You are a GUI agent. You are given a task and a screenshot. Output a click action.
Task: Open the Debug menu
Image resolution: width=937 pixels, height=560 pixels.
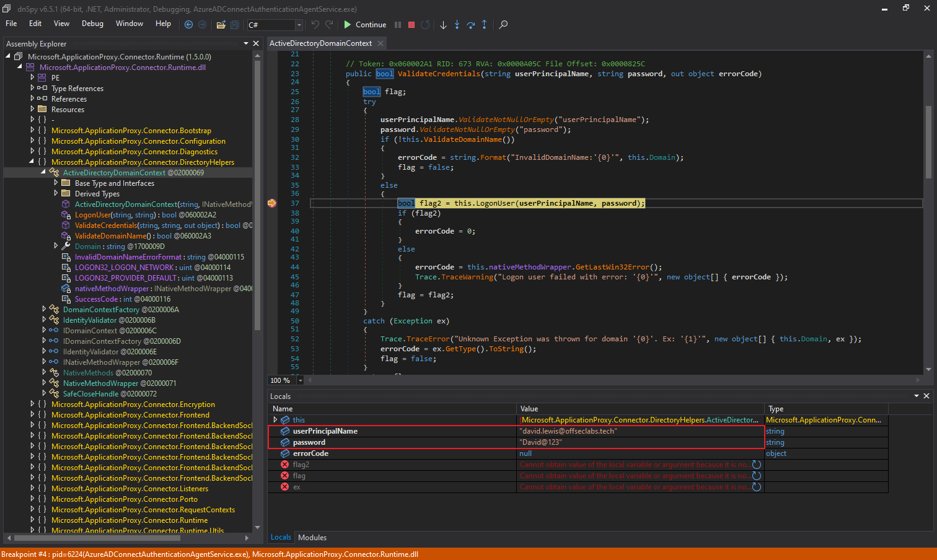pyautogui.click(x=92, y=24)
